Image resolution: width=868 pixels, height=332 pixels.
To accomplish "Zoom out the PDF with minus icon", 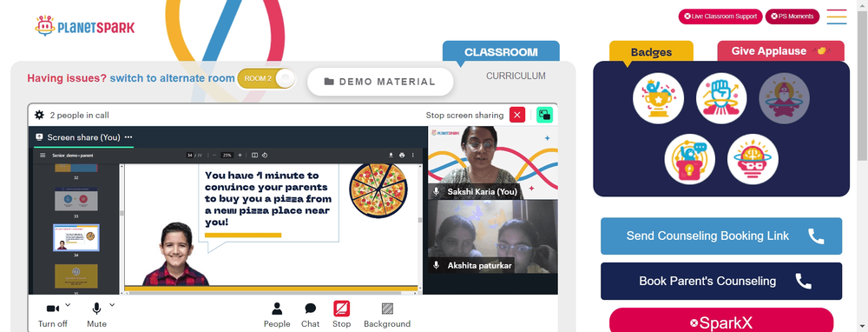I will [214, 156].
